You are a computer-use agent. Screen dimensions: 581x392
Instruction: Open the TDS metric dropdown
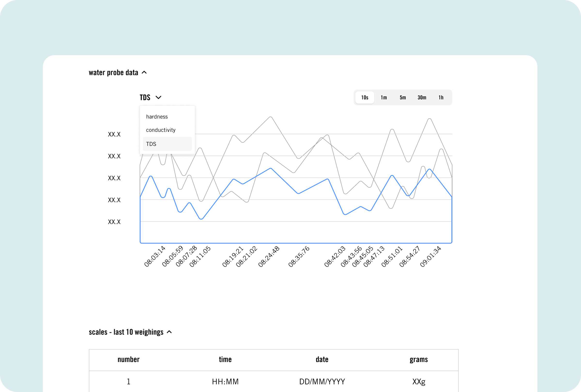click(x=151, y=98)
